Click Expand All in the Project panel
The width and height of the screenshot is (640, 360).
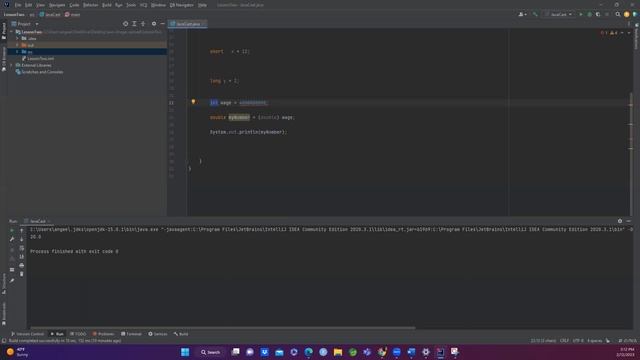click(134, 24)
